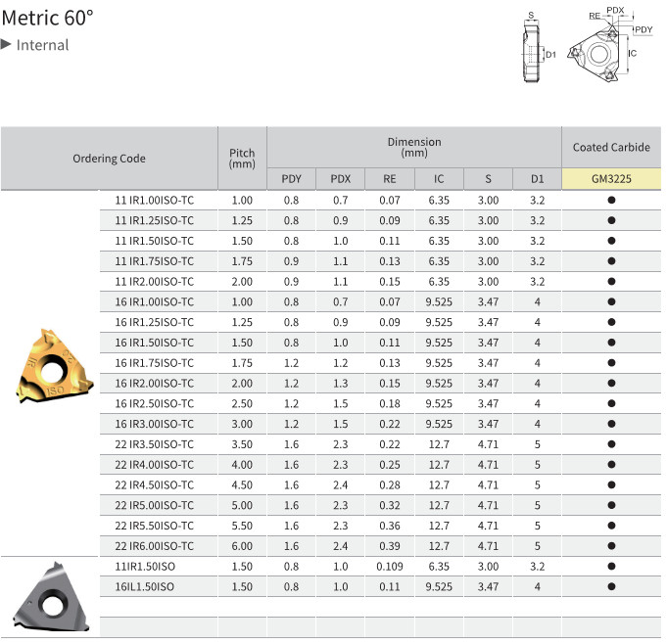Select ordering code 22 IR3.50ISO-TC
This screenshot has height=644, width=667.
tap(155, 444)
